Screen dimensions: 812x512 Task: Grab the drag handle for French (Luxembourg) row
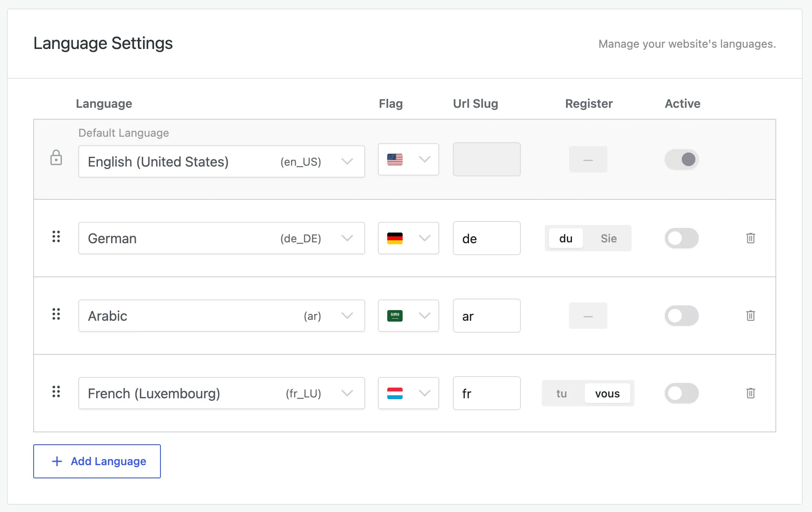pos(56,391)
